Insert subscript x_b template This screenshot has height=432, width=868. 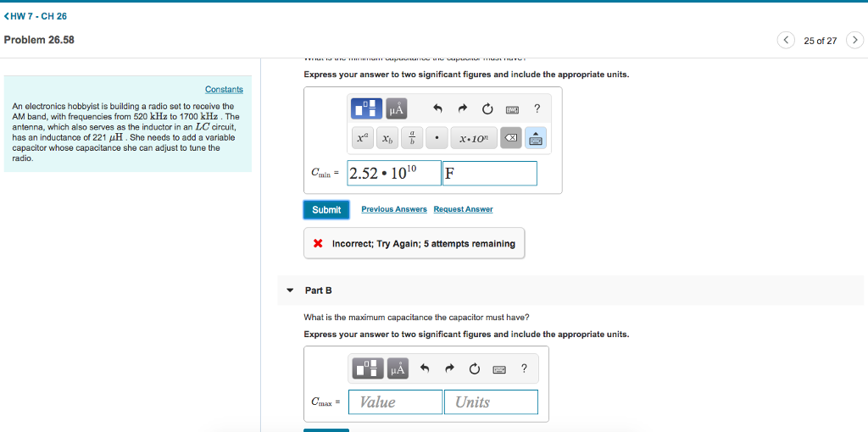click(387, 138)
